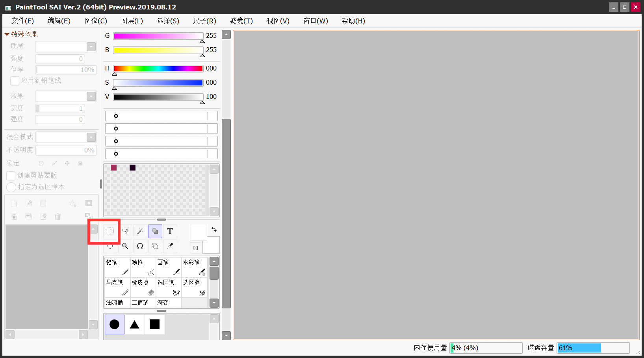The height and width of the screenshot is (358, 644).
Task: Select the rectangular selection tool
Action: point(110,231)
